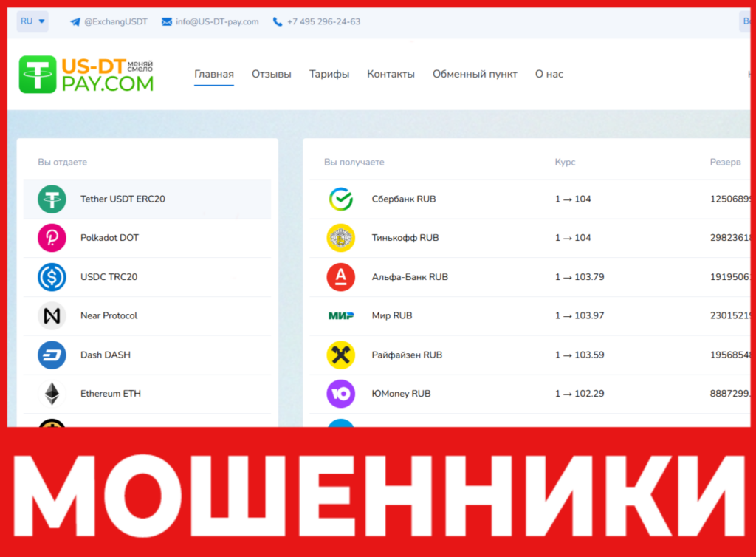Open the Обменный пункт dropdown menu
This screenshot has height=557, width=756.
click(475, 74)
